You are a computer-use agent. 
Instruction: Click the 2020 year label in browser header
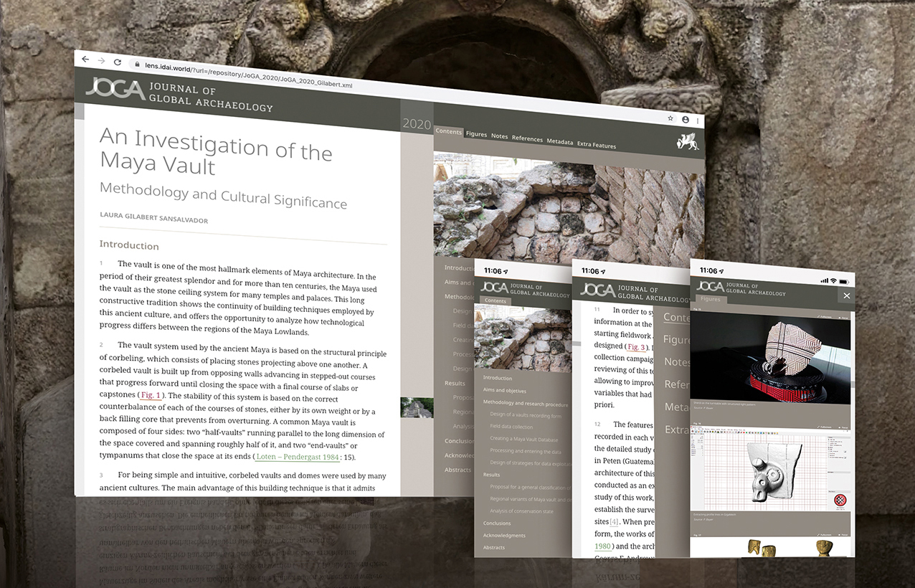(417, 124)
